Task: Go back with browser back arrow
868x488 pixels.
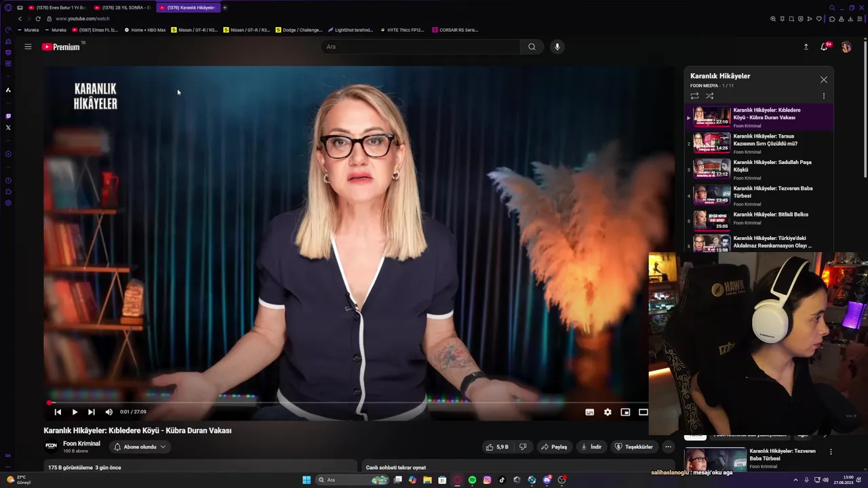Action: click(20, 19)
